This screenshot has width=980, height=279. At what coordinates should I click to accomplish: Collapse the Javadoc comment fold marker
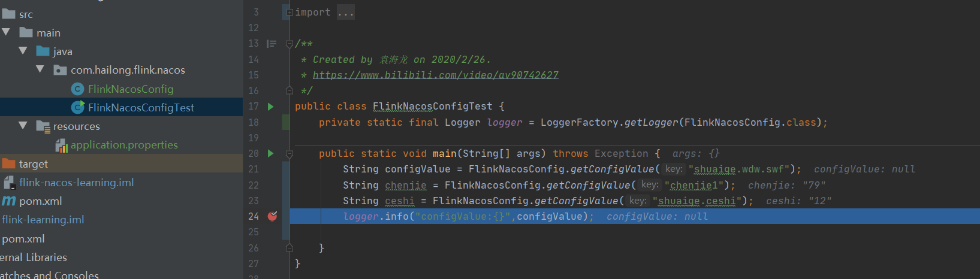(290, 44)
